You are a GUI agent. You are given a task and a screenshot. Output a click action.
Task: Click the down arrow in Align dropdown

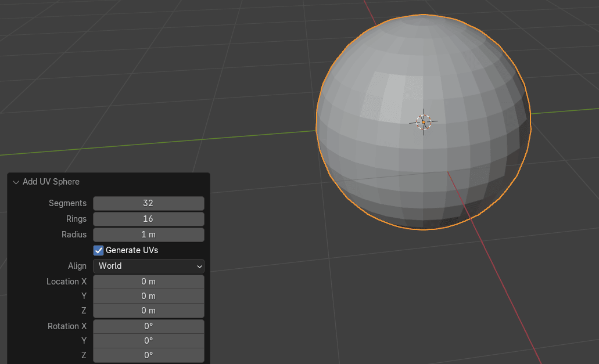tap(199, 266)
